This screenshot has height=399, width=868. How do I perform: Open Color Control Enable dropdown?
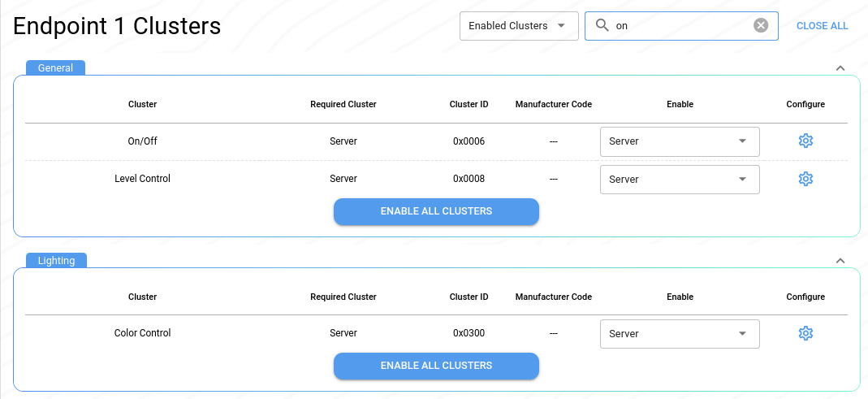coord(679,334)
